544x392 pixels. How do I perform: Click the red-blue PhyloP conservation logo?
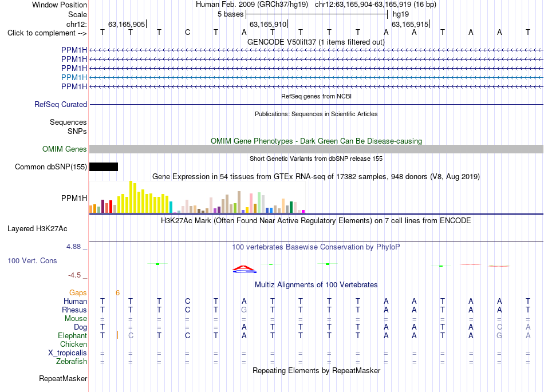pos(245,269)
